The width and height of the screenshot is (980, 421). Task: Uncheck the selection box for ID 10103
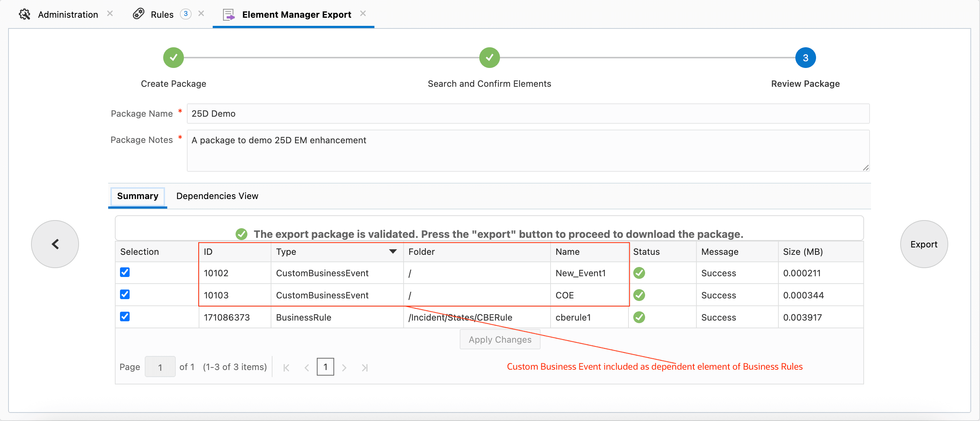[125, 295]
